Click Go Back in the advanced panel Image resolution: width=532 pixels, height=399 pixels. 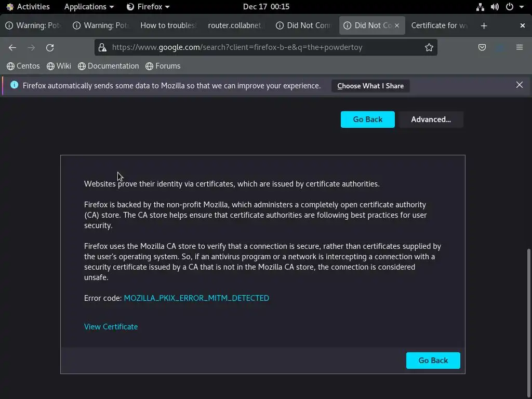tap(433, 361)
